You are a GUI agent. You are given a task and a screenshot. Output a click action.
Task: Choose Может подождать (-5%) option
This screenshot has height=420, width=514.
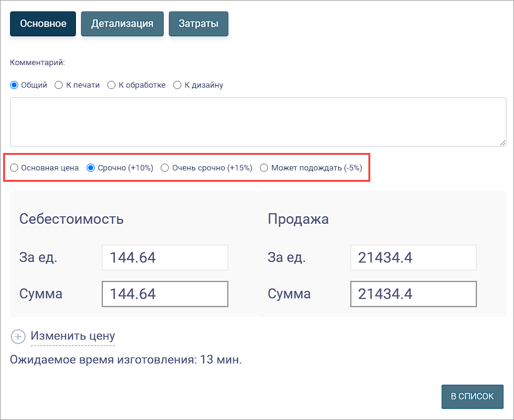(264, 168)
